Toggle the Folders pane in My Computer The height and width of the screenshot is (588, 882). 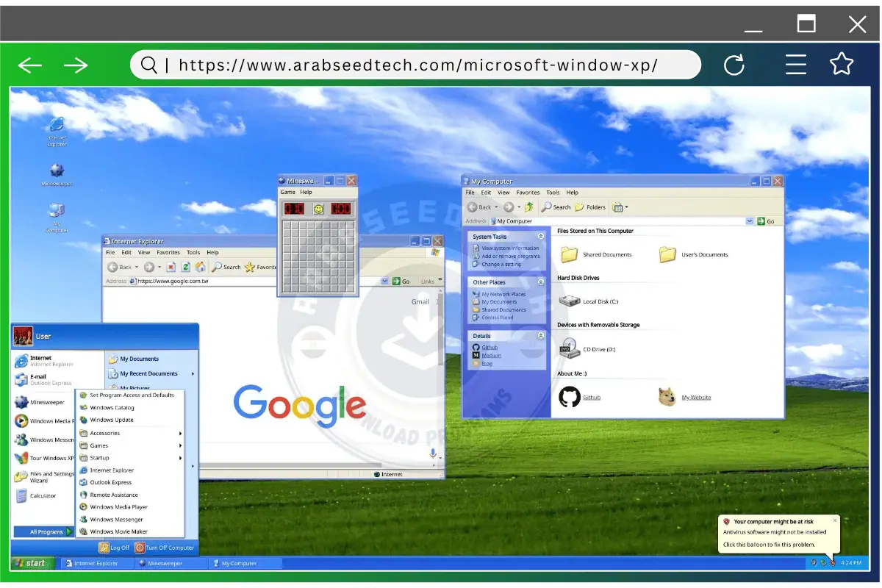pyautogui.click(x=590, y=207)
